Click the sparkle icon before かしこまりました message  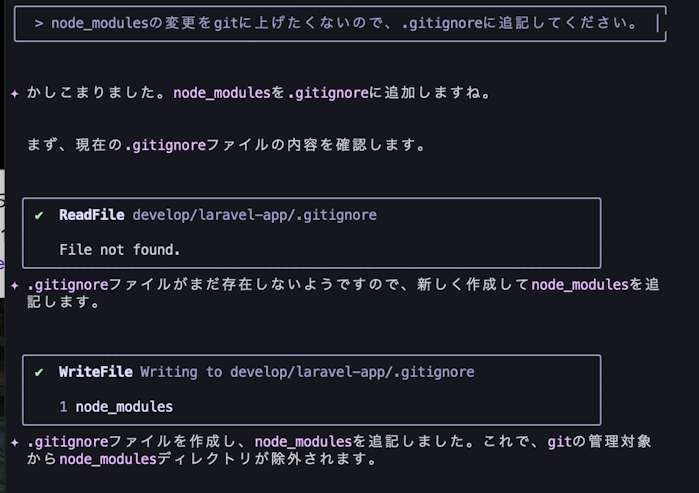[15, 93]
